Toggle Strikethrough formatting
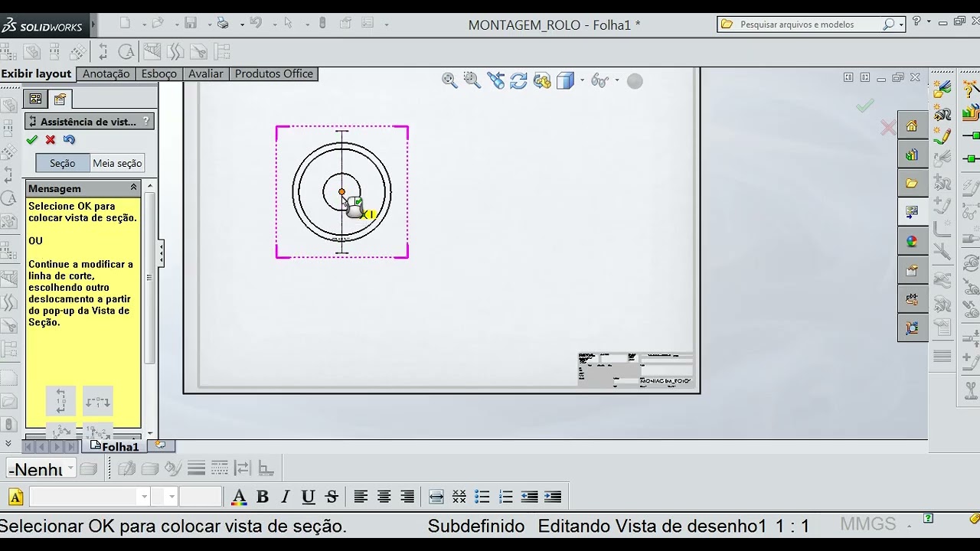980x551 pixels. [332, 497]
